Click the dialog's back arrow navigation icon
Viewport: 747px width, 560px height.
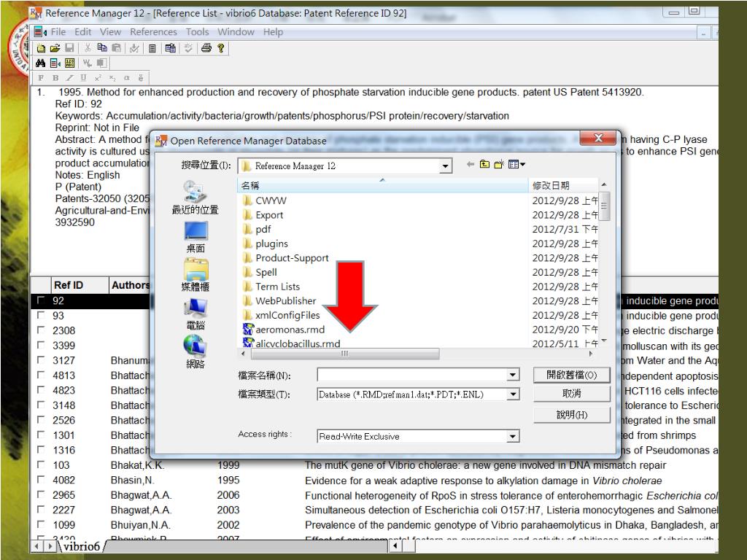[471, 164]
